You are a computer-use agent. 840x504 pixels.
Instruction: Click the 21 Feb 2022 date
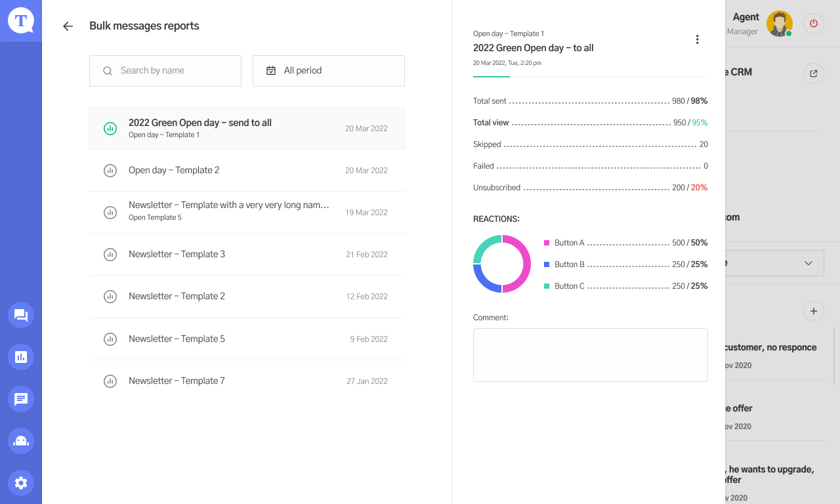pos(367,255)
